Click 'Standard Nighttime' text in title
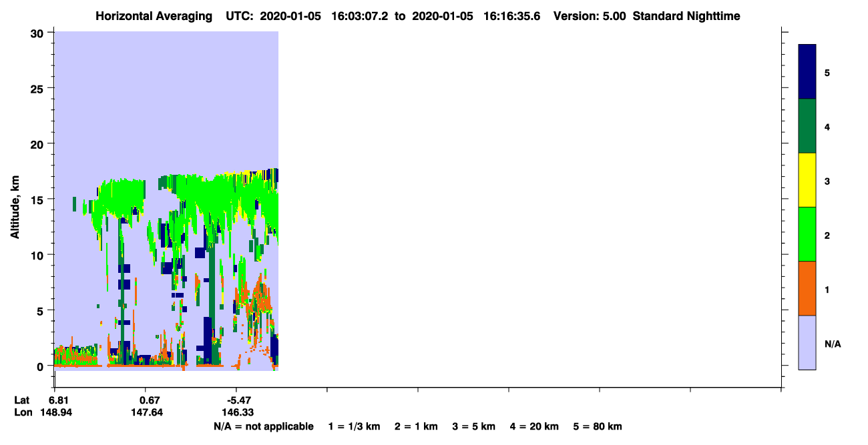The image size is (868, 445). tap(686, 16)
